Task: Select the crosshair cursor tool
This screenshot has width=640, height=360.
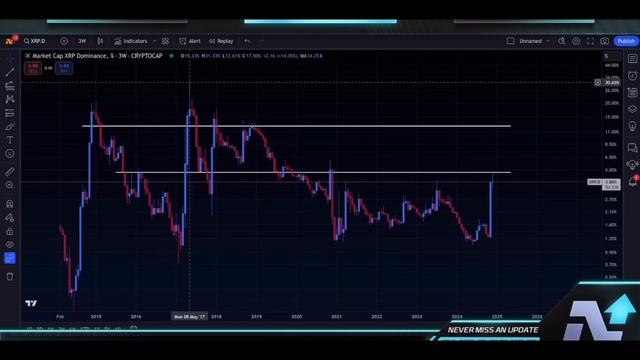Action: (10, 58)
